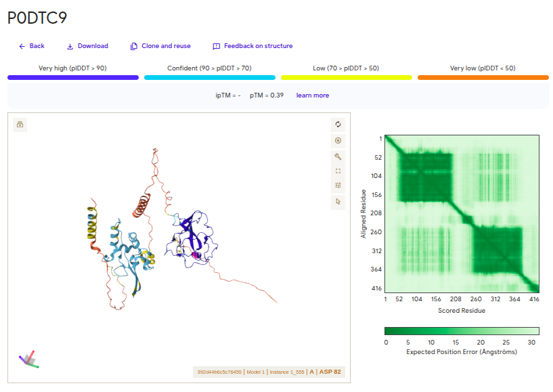553x392 pixels.
Task: Toggle selection mode cursor icon
Action: (x=338, y=201)
